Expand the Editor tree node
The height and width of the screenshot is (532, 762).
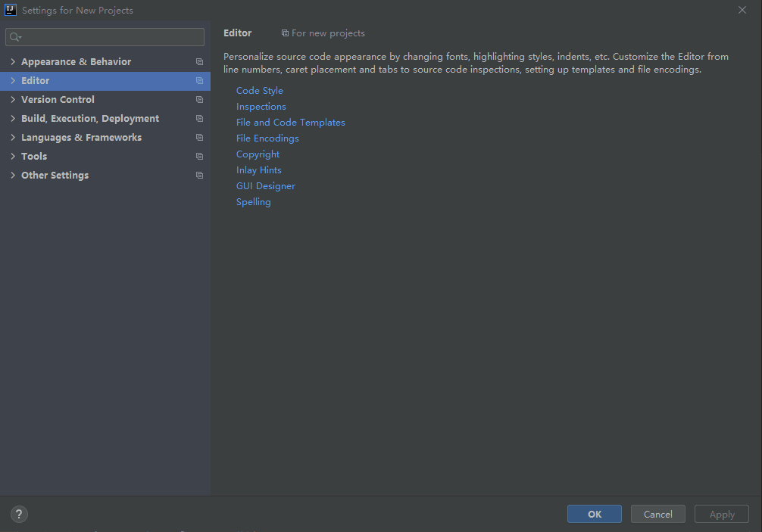click(x=13, y=80)
